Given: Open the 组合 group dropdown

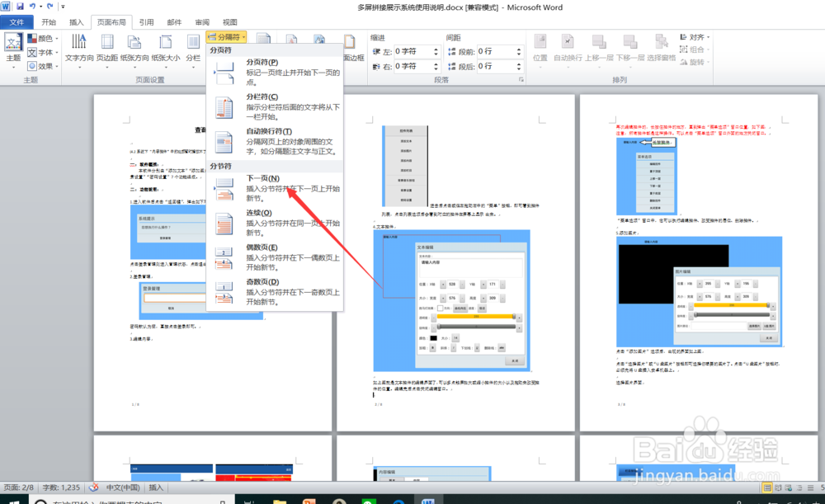Looking at the screenshot, I should click(695, 49).
